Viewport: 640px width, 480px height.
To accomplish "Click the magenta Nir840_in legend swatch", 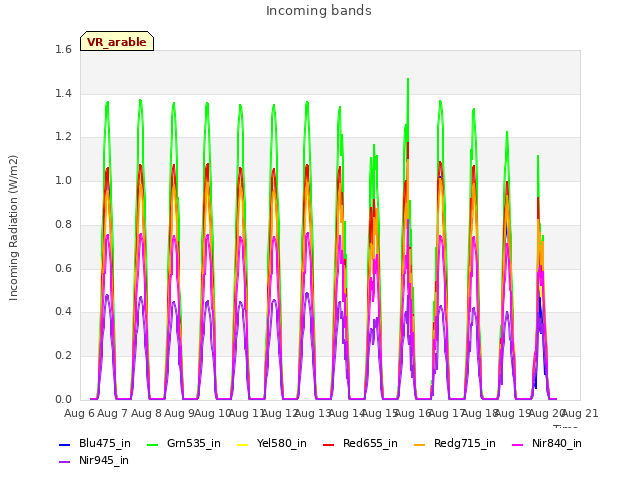I will coord(518,444).
